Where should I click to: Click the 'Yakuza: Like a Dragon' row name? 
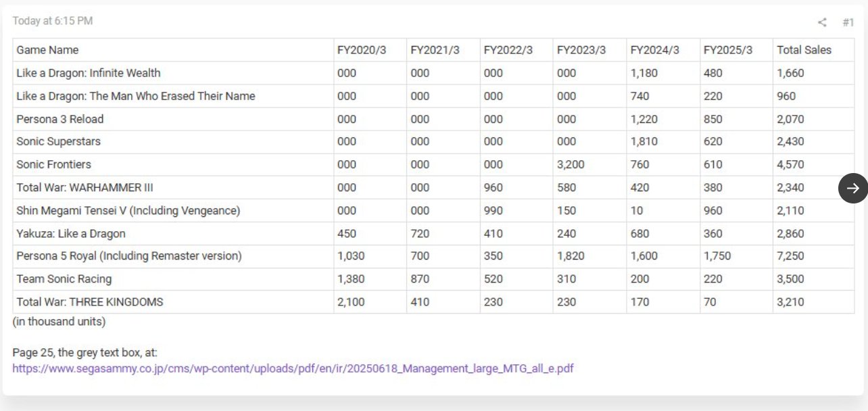pyautogui.click(x=71, y=233)
